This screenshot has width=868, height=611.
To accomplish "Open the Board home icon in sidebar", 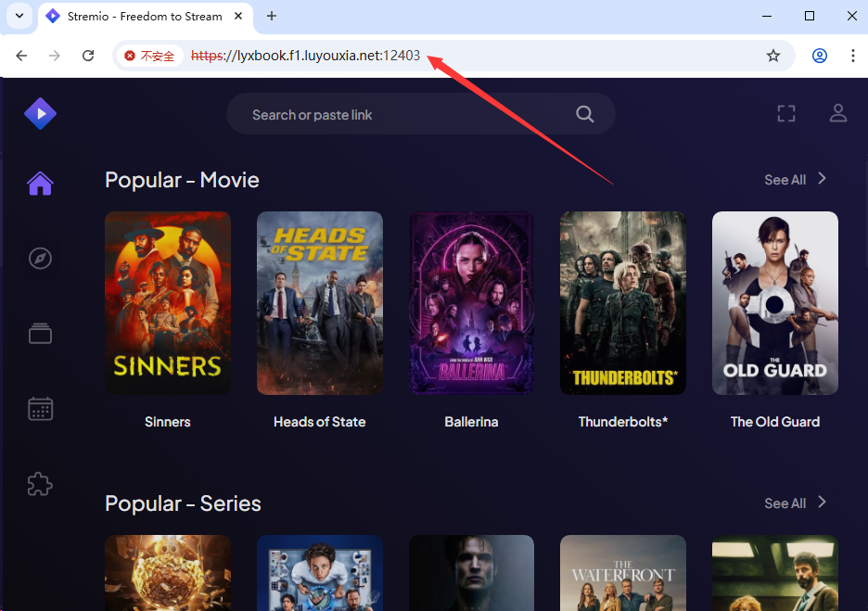I will point(41,184).
